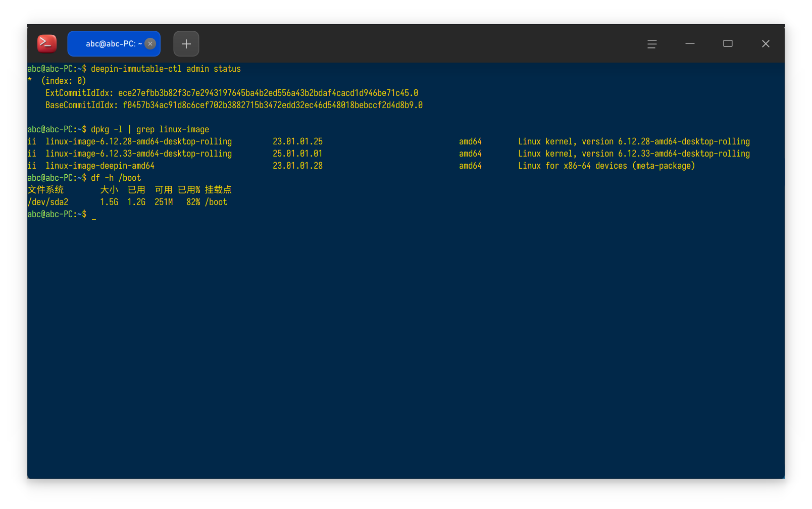Image resolution: width=812 pixels, height=509 pixels.
Task: Click the 'dpkg -l | grep linux-image' command
Action: pos(150,129)
